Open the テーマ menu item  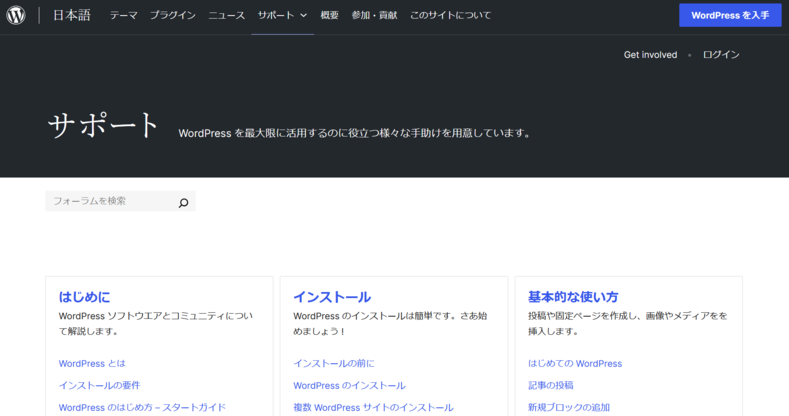(124, 16)
